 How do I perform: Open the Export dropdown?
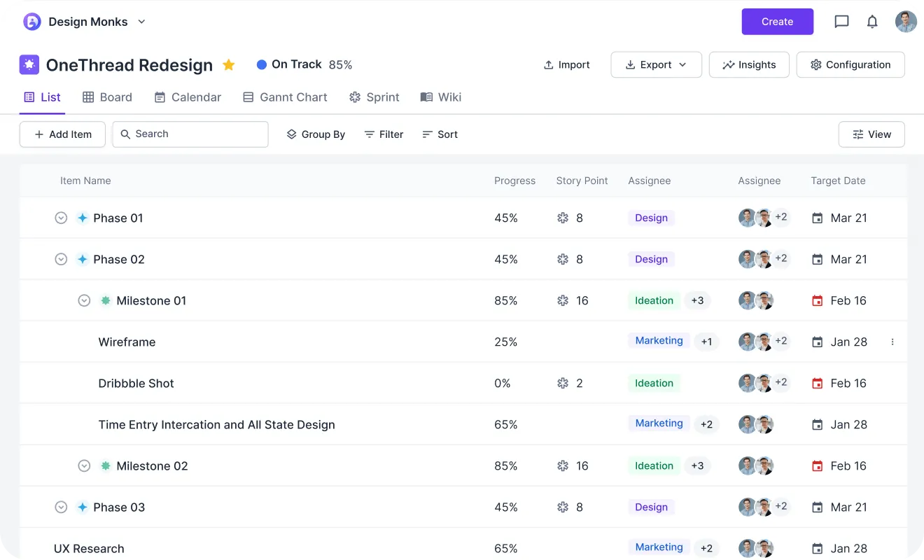click(x=656, y=64)
